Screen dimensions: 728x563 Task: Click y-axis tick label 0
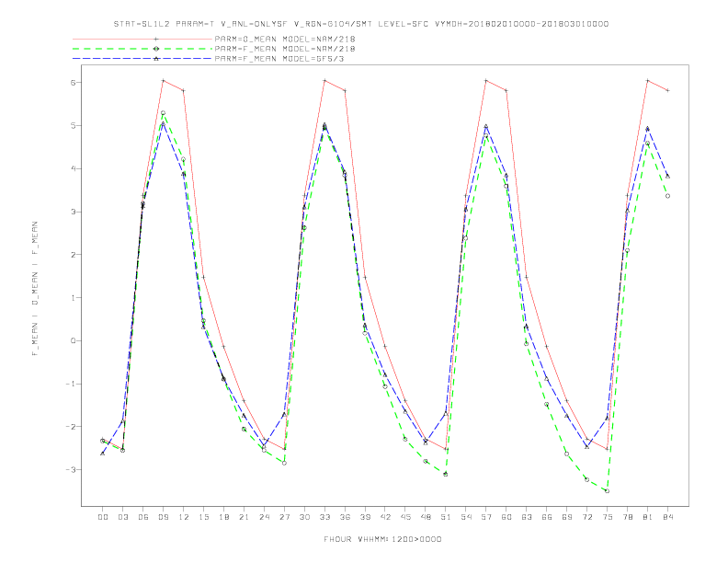tap(73, 340)
